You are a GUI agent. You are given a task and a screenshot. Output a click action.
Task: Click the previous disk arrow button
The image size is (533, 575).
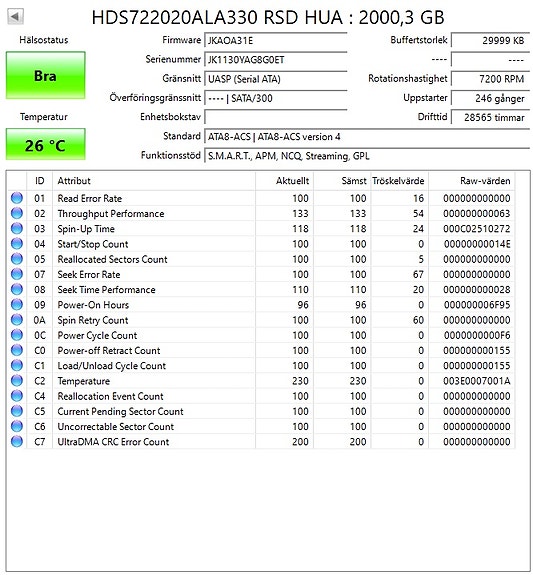pos(15,17)
